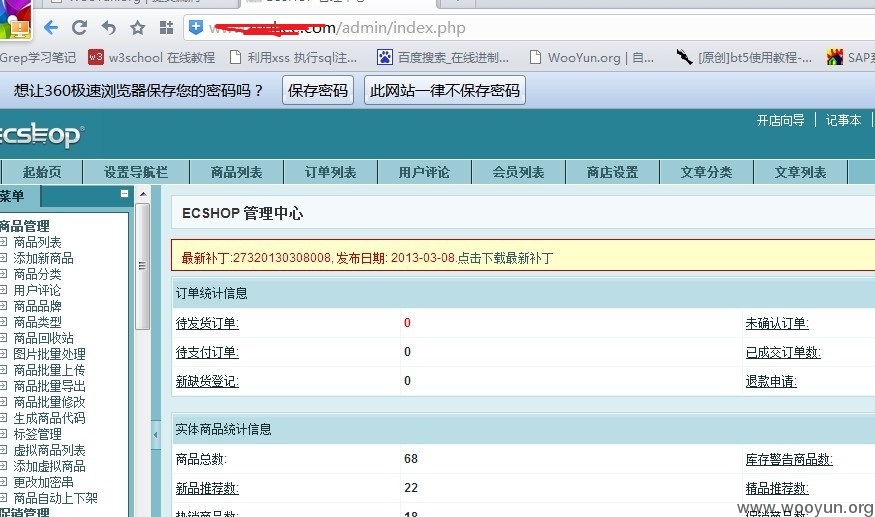
Task: Open 商品自动上下架 in sidebar
Action: pos(56,498)
